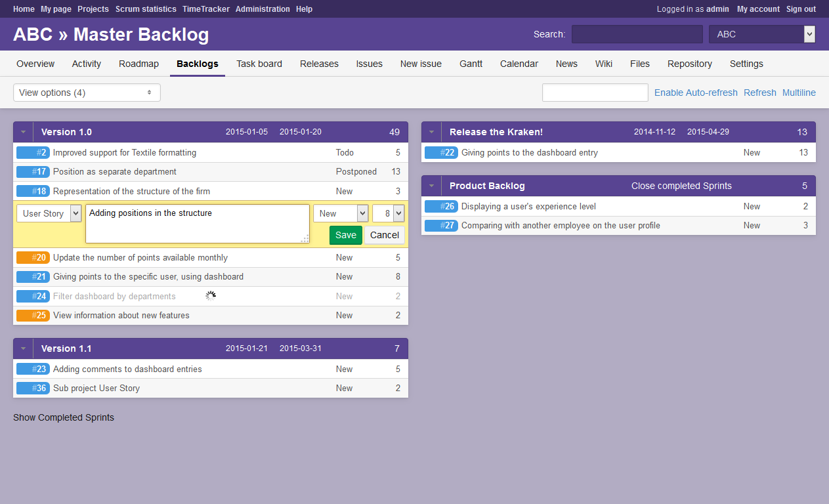Viewport: 829px width, 504px height.
Task: Toggle Multiline display mode
Action: tap(799, 93)
